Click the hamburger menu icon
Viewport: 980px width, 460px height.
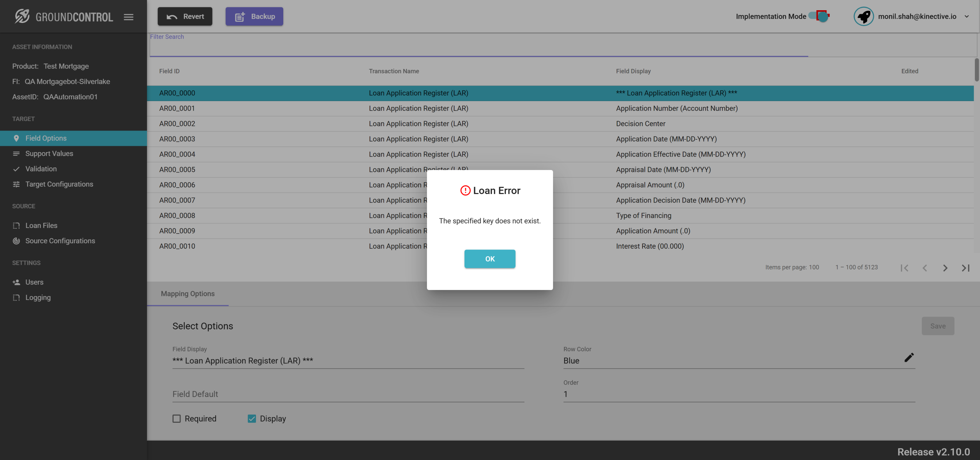point(129,17)
